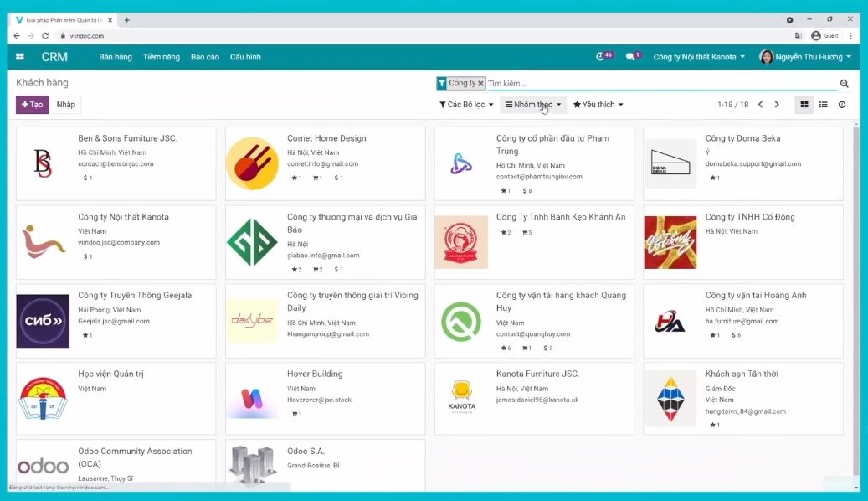Click Bánh Kẹo Khánh An logo
The image size is (868, 501).
coord(461,242)
